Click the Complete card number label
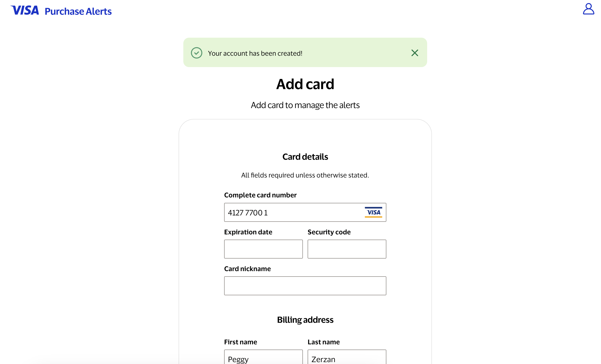Screen dimensions: 601x364 tap(260, 195)
